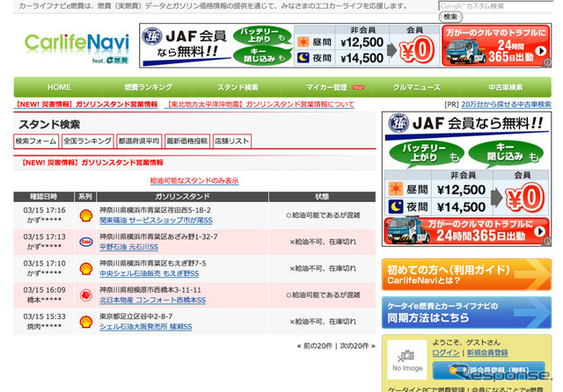
Task: Switch to the 検索フォーム tab
Action: click(x=36, y=141)
